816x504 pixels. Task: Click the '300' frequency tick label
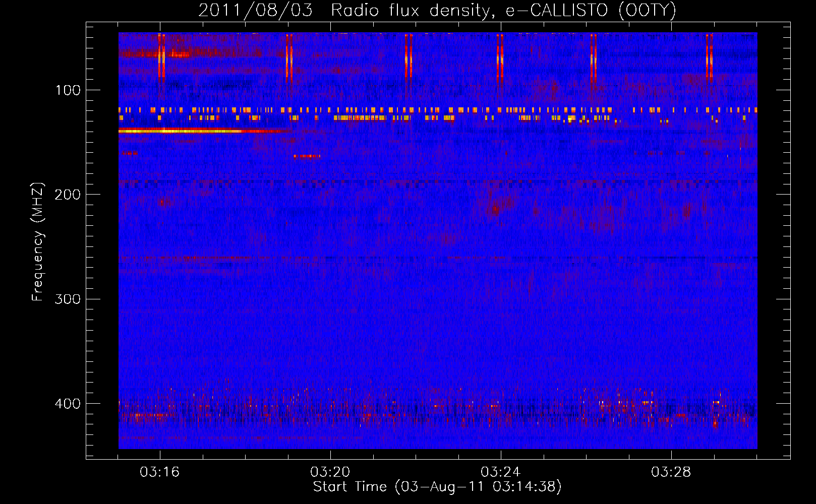click(x=68, y=299)
